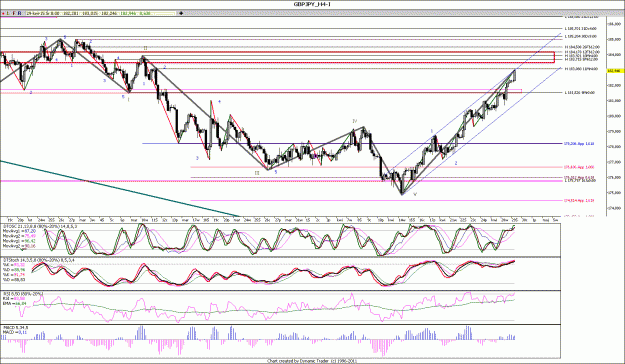Click the L 181,526 price level label

coord(580,92)
